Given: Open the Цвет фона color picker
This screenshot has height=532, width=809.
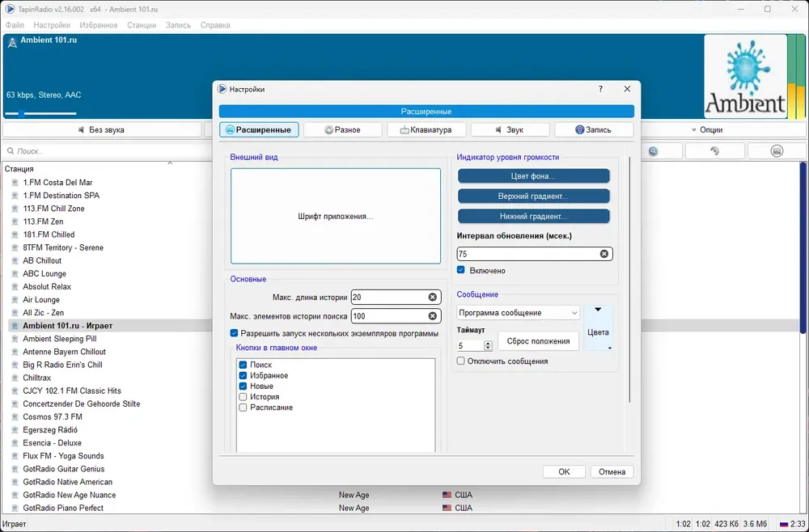Looking at the screenshot, I should (x=533, y=176).
